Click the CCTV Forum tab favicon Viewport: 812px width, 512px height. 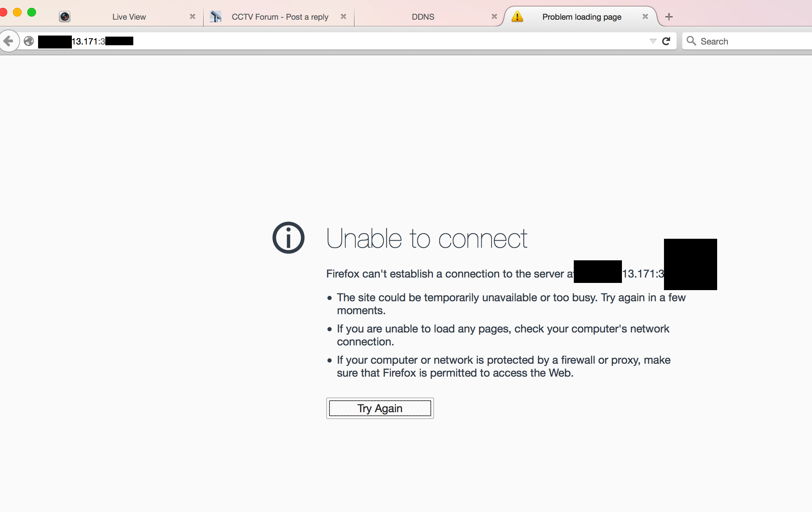point(216,17)
